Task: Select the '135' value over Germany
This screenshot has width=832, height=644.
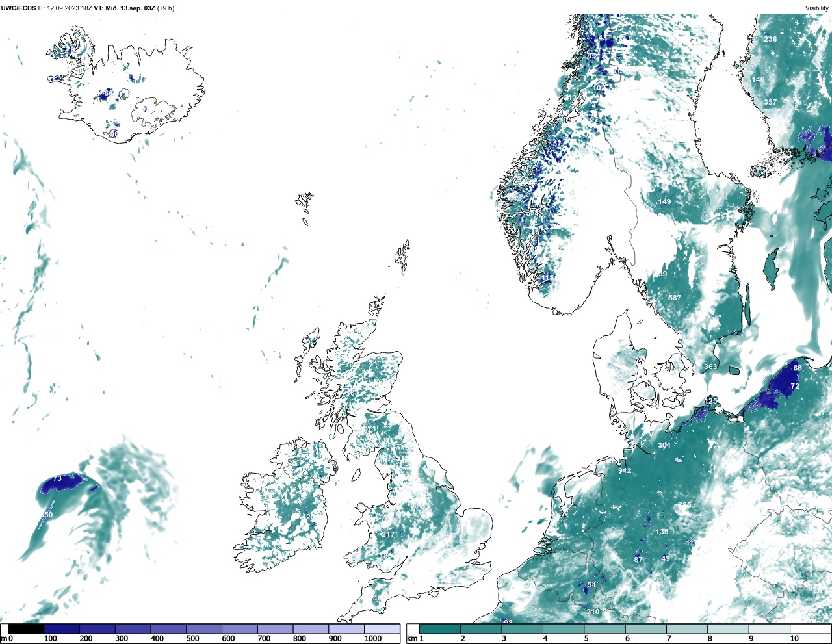Action: tap(662, 532)
